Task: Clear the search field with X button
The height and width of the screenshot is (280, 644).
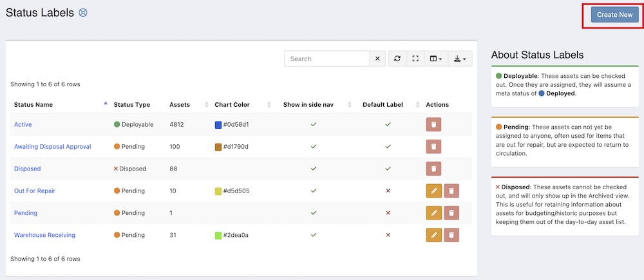Action: pos(378,59)
